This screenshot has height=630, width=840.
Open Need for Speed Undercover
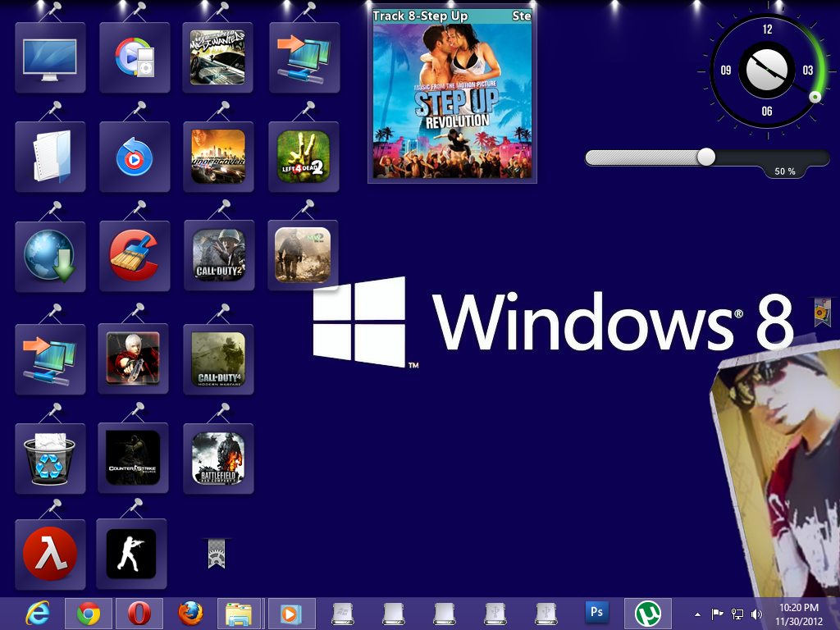(218, 157)
